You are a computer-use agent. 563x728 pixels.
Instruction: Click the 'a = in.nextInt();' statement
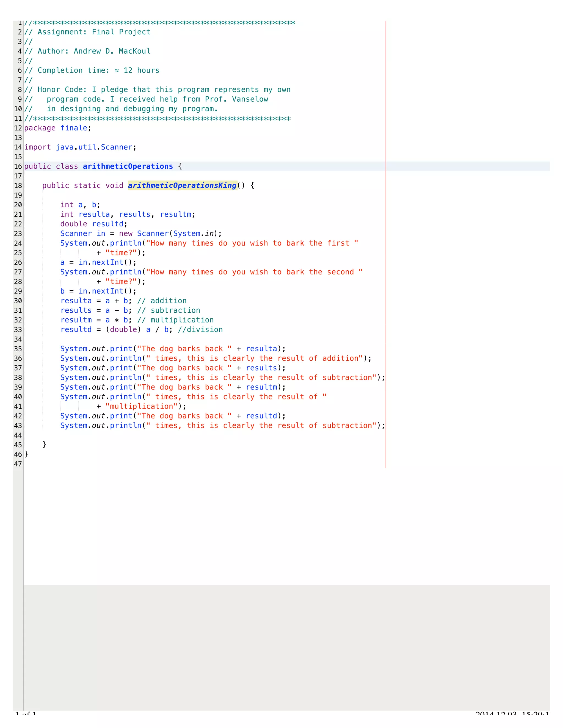pyautogui.click(x=98, y=262)
